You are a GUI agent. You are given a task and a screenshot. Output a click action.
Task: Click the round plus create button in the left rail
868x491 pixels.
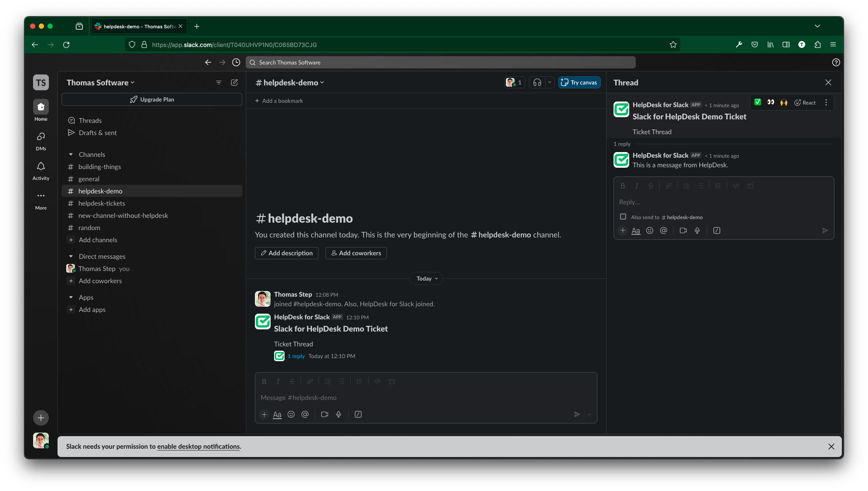click(41, 418)
